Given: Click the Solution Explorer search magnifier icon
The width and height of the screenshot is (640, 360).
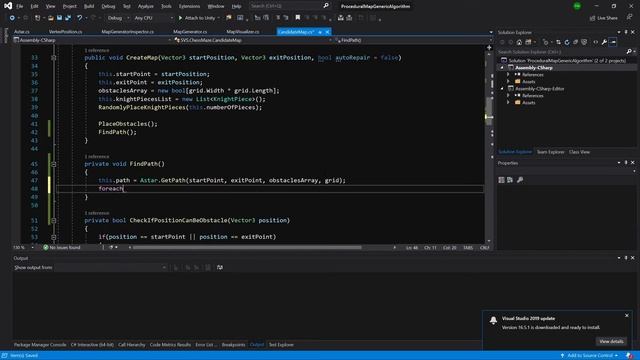Looking at the screenshot, I should (629, 52).
